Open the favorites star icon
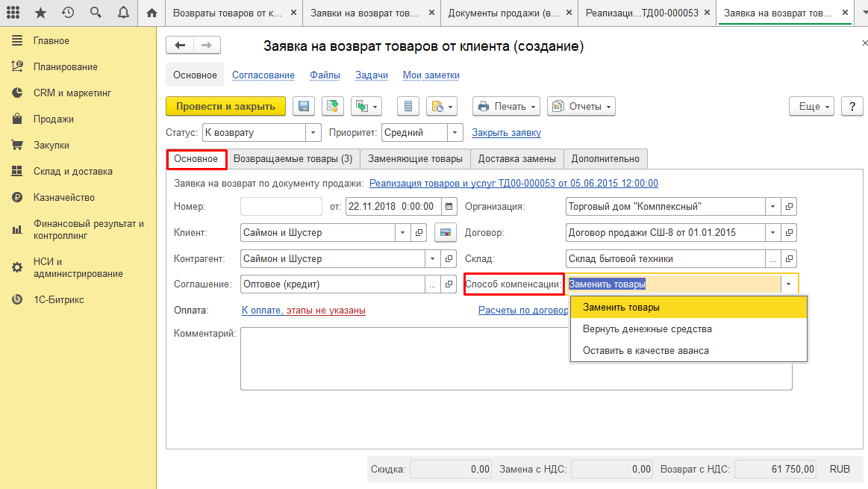This screenshot has height=489, width=868. (x=40, y=13)
